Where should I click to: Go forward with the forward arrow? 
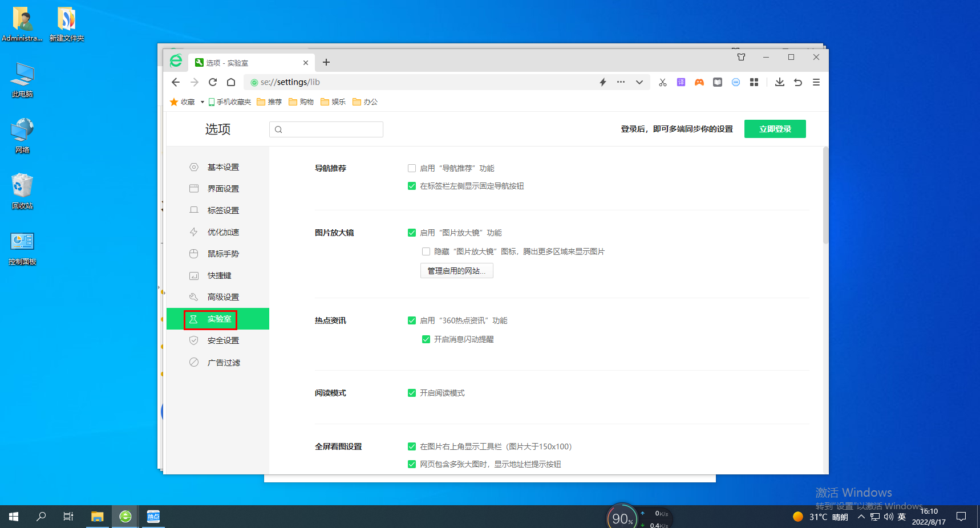click(195, 82)
